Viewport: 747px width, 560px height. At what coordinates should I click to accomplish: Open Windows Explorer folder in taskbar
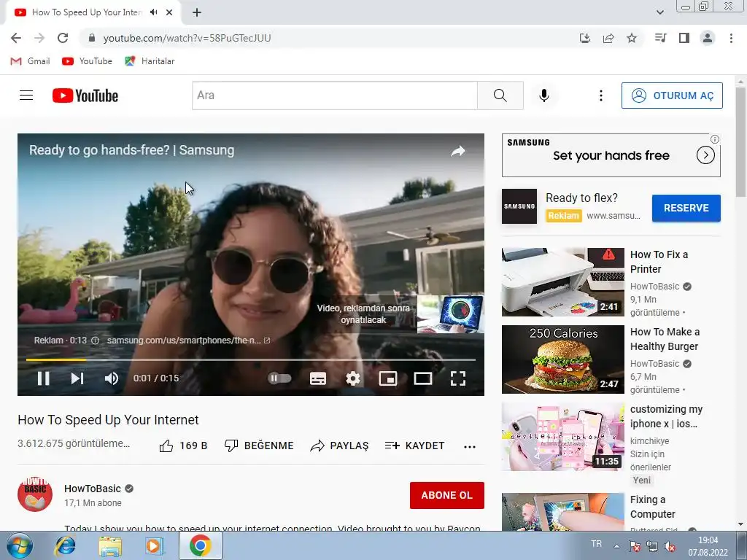point(110,545)
